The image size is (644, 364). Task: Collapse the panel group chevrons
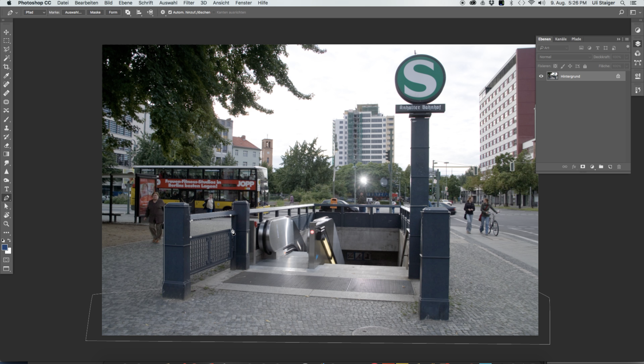[x=618, y=39]
